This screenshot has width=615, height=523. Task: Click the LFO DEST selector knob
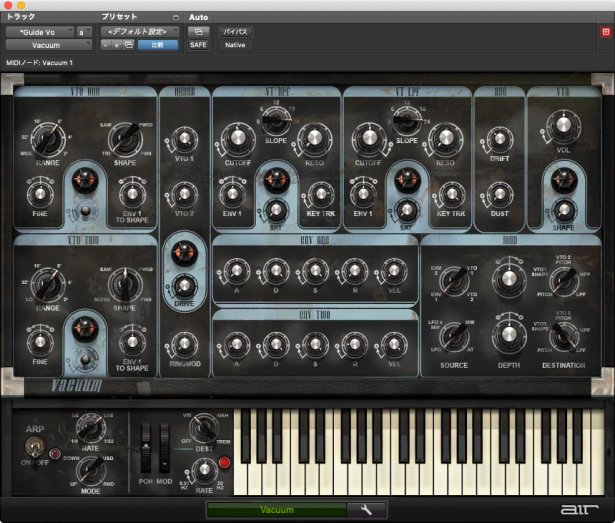(x=204, y=428)
